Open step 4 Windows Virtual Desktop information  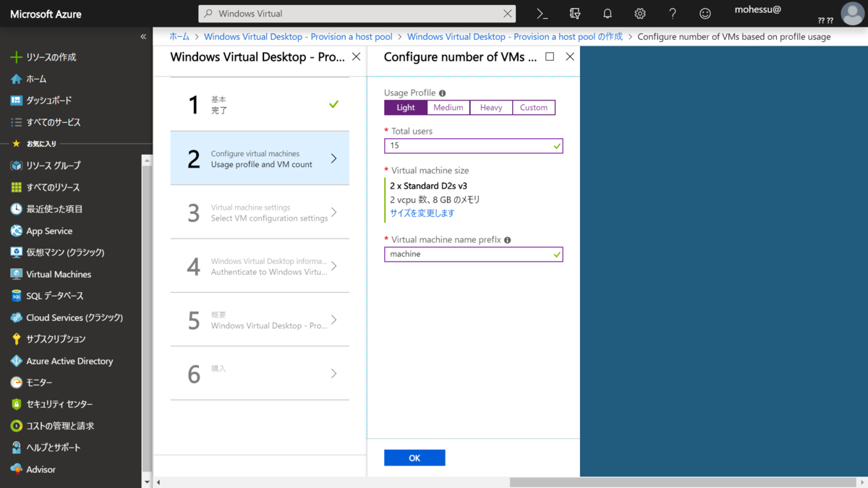(x=260, y=266)
